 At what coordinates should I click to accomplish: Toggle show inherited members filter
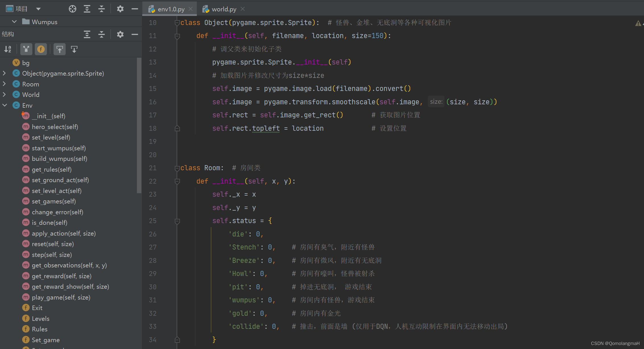click(x=26, y=49)
